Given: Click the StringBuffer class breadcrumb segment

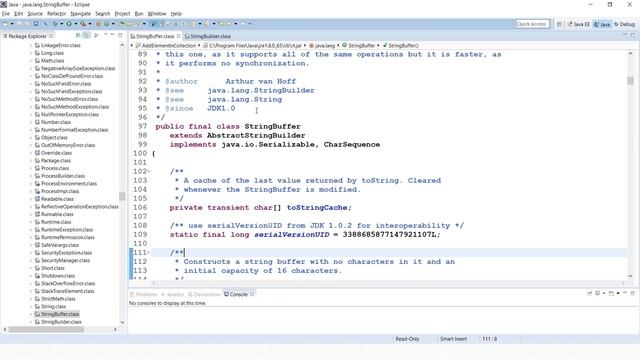Looking at the screenshot, I should tap(359, 45).
